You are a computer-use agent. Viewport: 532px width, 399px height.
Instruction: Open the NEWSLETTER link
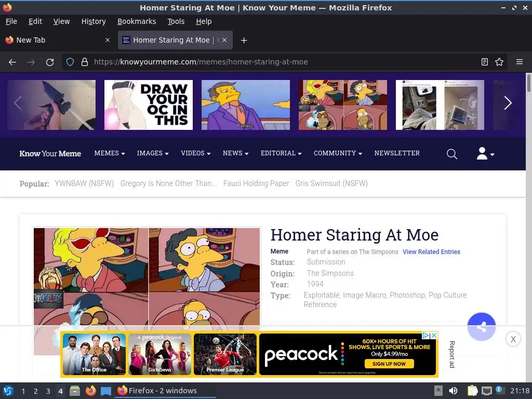click(x=397, y=153)
